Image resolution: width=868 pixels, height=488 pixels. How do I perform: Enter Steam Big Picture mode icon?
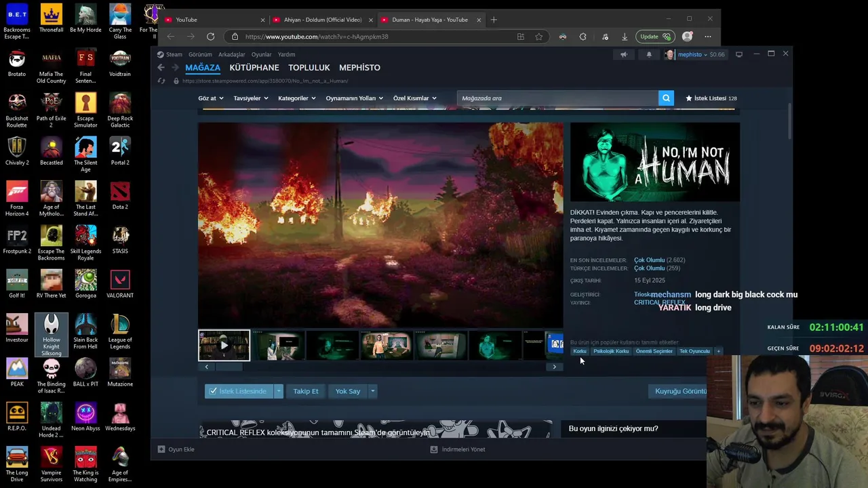[739, 54]
